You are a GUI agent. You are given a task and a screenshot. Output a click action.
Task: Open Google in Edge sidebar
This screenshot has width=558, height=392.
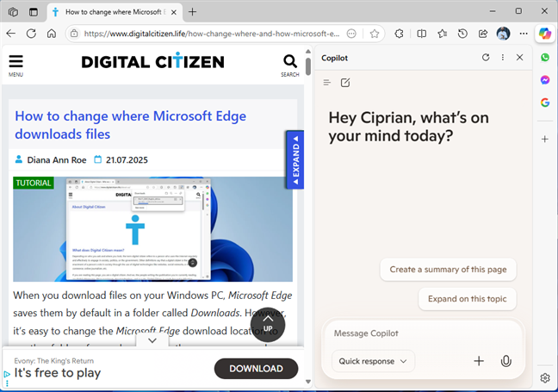click(x=545, y=103)
